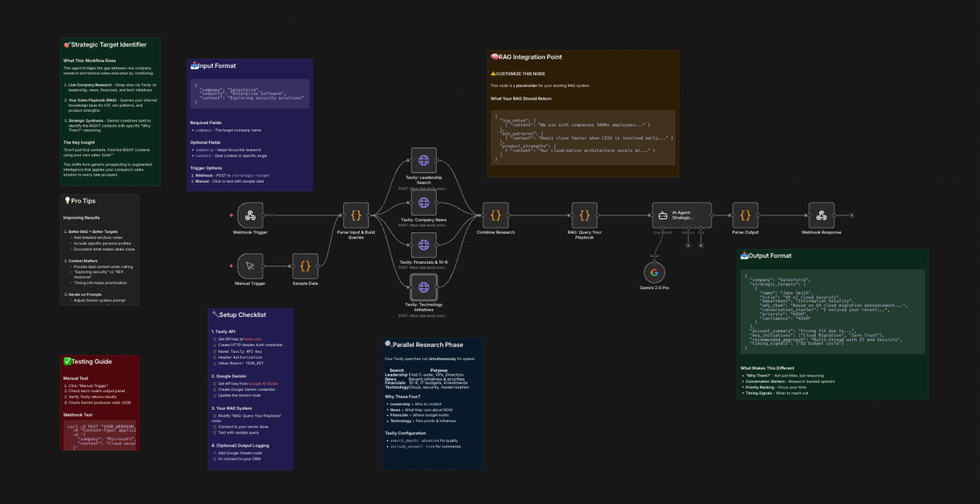This screenshot has width=980, height=504.
Task: Click the plus under the AI Agent Memory connector
Action: point(688,245)
